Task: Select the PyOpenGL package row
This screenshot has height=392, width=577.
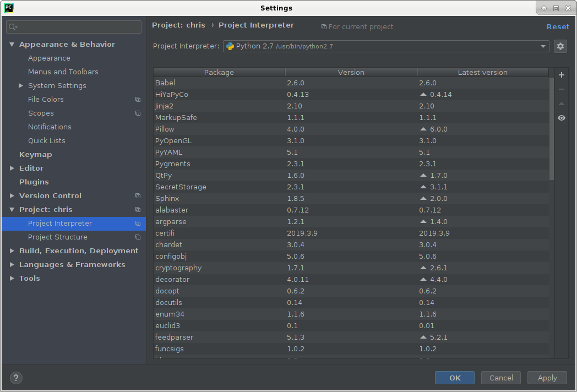Action: pyautogui.click(x=351, y=140)
